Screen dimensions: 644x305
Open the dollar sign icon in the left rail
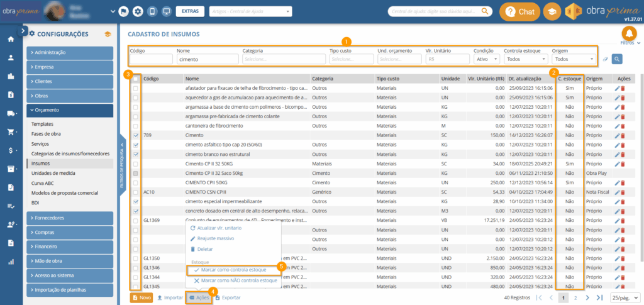click(x=11, y=150)
